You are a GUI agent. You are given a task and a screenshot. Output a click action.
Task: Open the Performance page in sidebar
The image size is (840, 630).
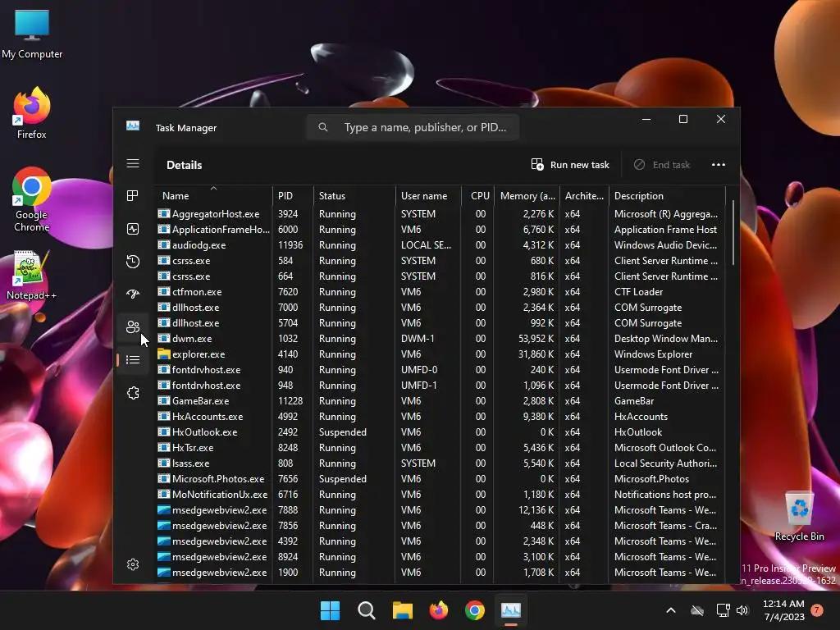(133, 229)
